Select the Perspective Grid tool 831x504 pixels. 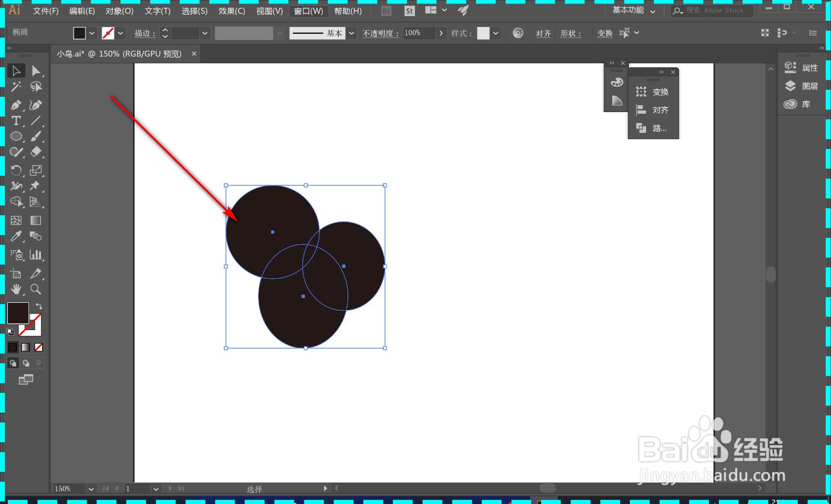(36, 202)
